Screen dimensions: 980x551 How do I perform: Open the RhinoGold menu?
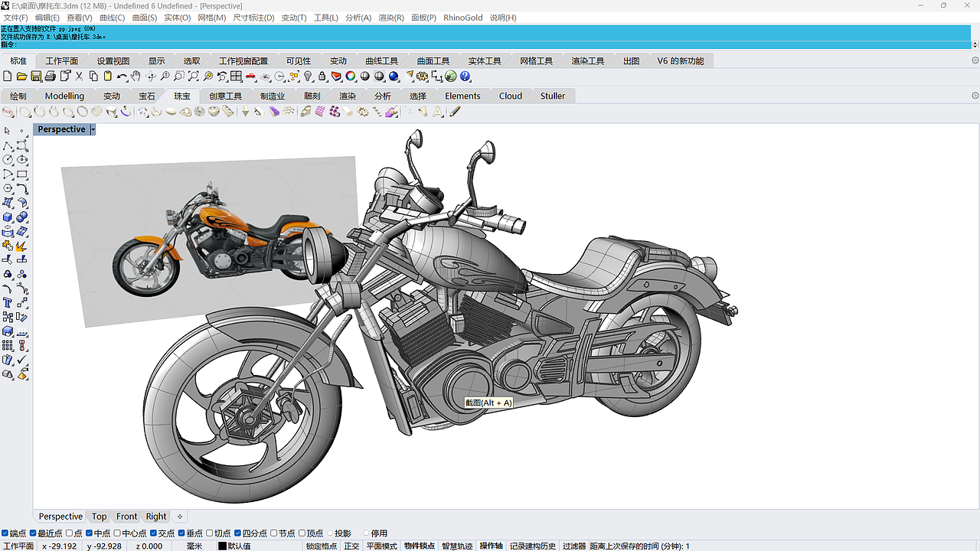point(463,18)
